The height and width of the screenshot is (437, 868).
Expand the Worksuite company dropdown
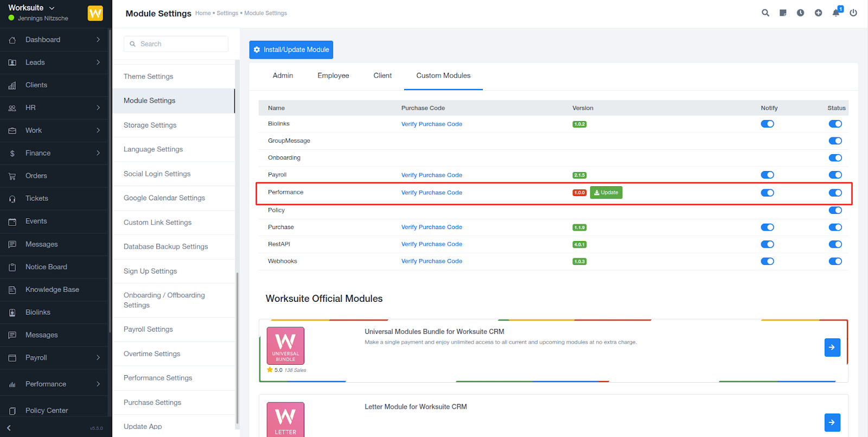pyautogui.click(x=52, y=8)
